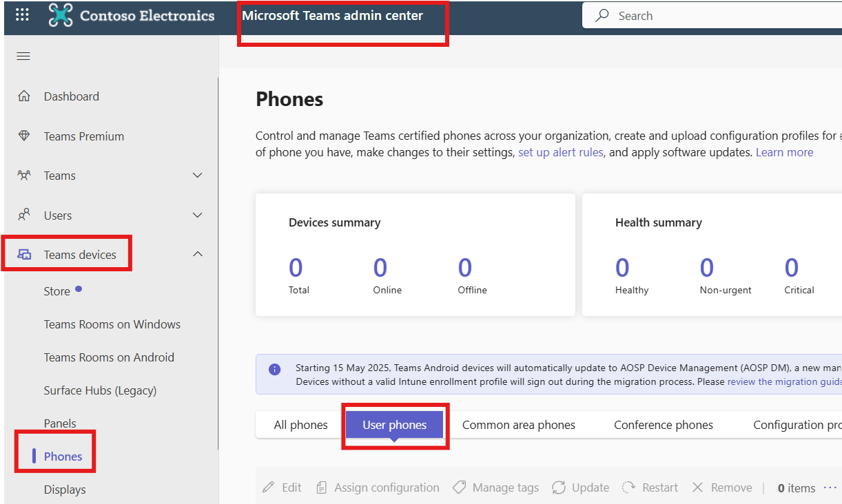
Task: Click the Phones page heading
Action: (289, 99)
